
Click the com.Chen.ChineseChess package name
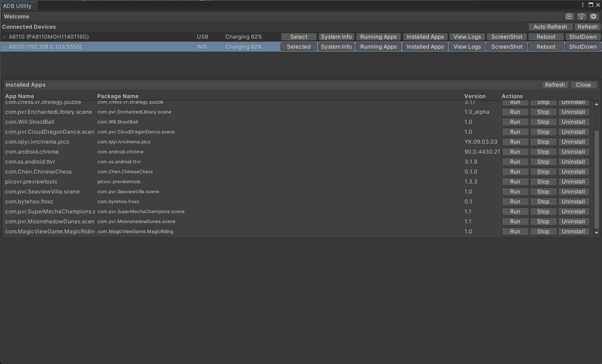click(125, 171)
